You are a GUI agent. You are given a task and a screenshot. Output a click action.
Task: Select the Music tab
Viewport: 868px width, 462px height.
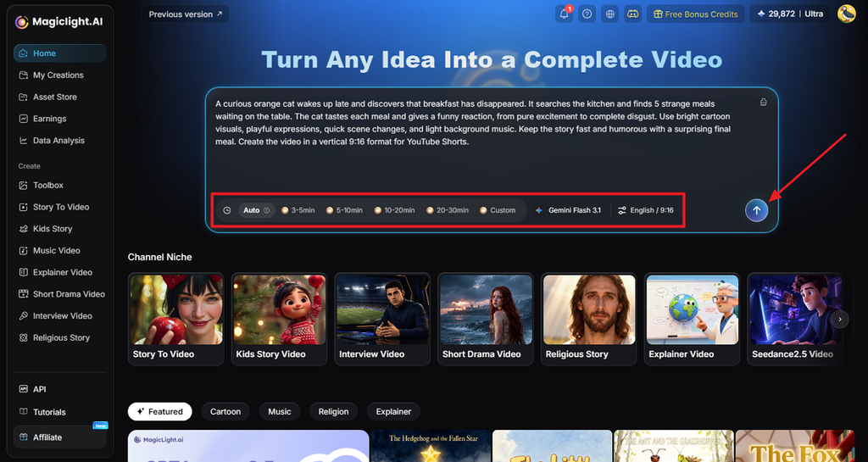[280, 412]
